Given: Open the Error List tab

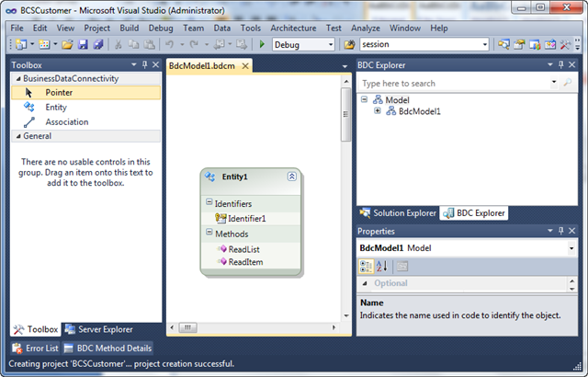Looking at the screenshot, I should pos(35,348).
